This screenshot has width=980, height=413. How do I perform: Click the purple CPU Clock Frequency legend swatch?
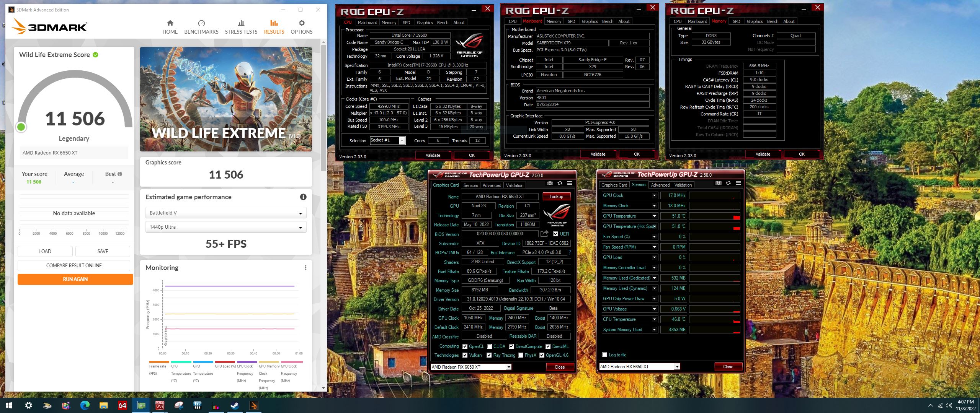[247, 362]
